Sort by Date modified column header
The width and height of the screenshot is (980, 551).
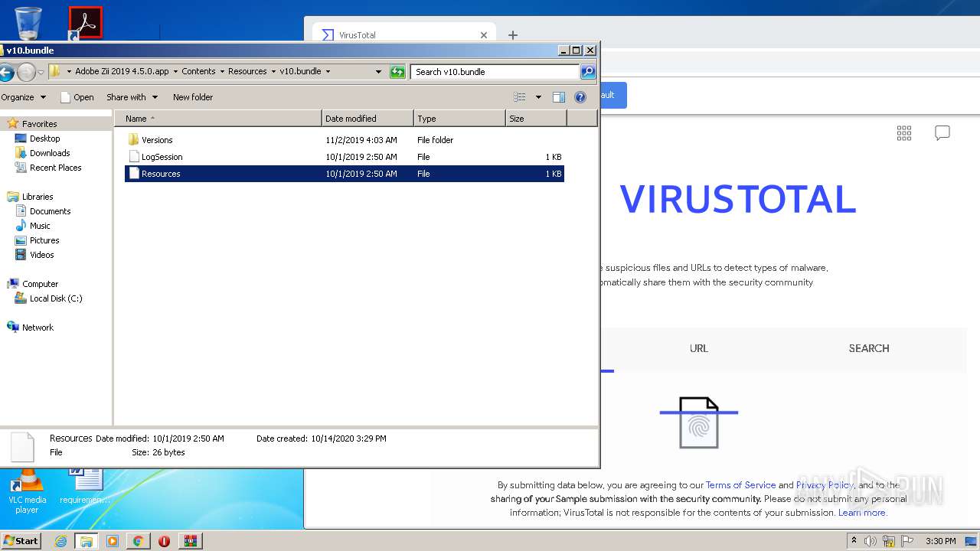367,119
